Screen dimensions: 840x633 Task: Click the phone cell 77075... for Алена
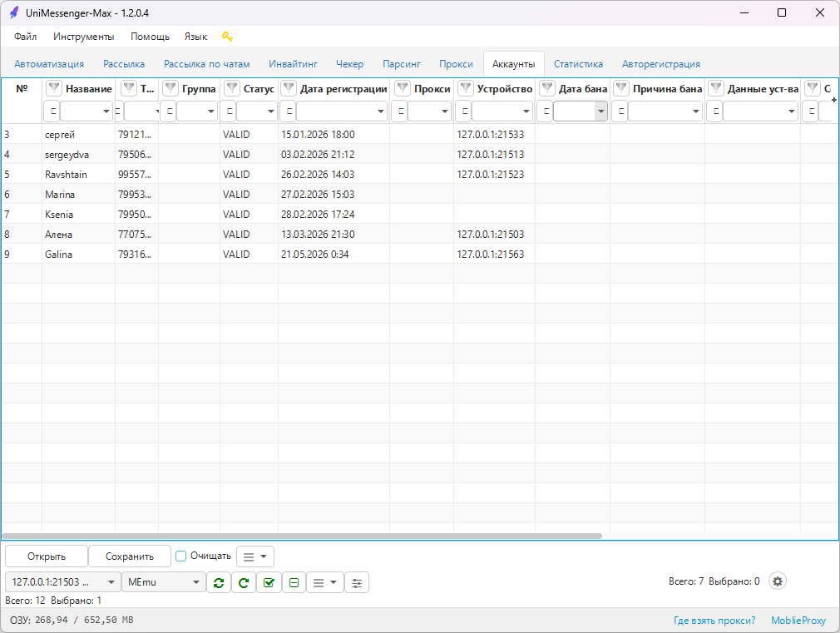pyautogui.click(x=135, y=235)
